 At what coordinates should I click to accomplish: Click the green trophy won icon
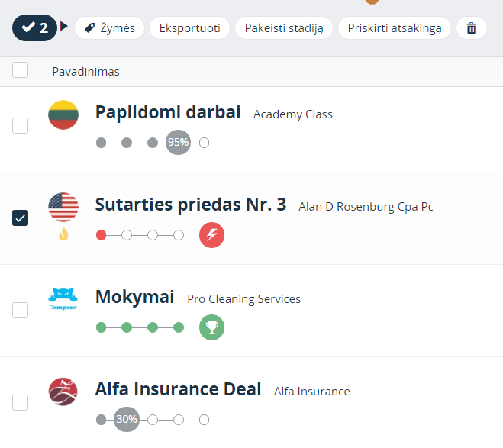[211, 327]
